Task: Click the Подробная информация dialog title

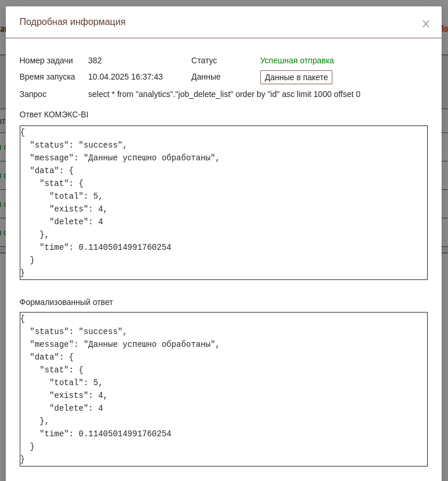Action: point(72,22)
